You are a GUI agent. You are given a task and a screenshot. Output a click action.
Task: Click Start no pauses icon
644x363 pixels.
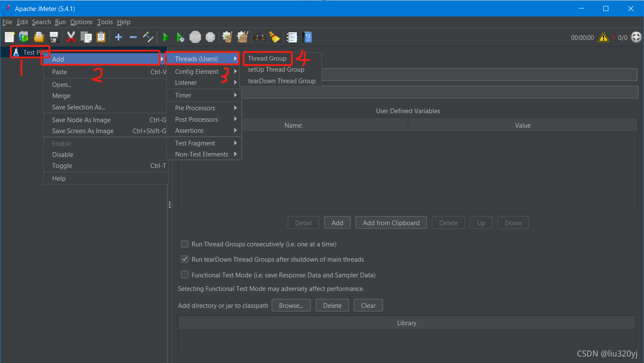tap(180, 37)
